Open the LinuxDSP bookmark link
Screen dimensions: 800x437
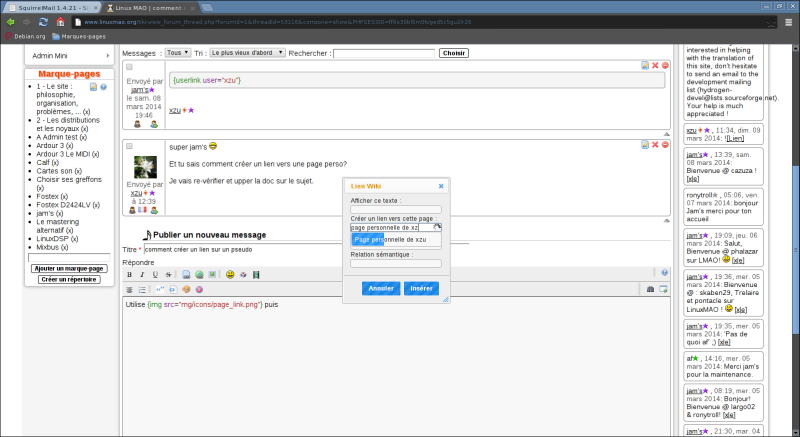(x=53, y=239)
